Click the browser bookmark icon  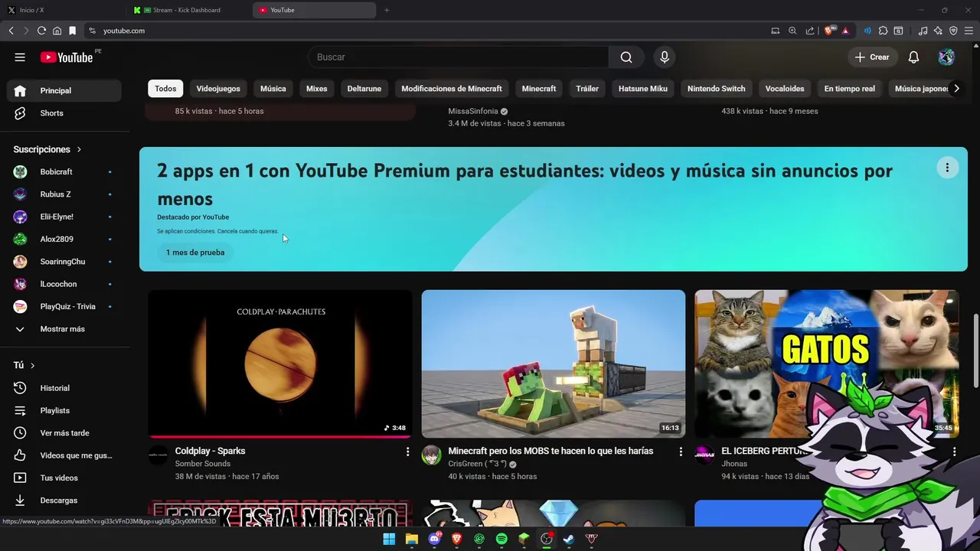click(x=72, y=31)
